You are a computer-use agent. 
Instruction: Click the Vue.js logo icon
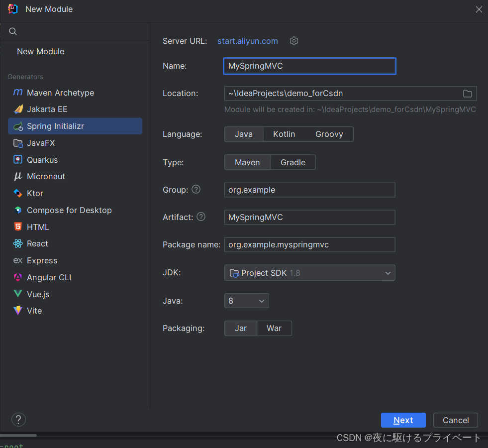coord(18,294)
